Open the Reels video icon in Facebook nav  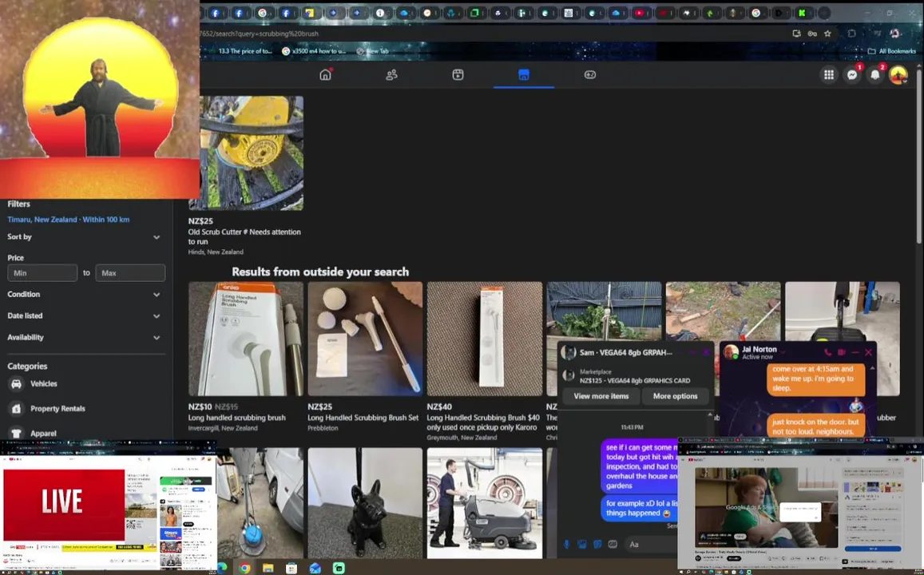pos(458,75)
